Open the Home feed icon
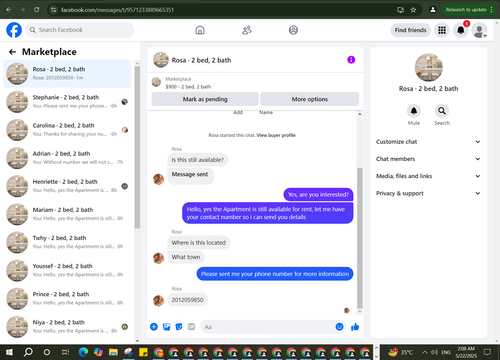 point(200,30)
